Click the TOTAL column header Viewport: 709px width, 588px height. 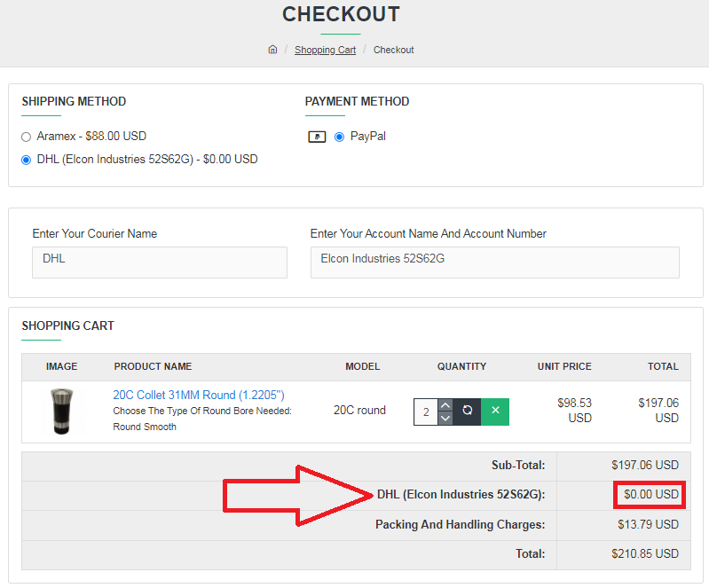point(663,366)
